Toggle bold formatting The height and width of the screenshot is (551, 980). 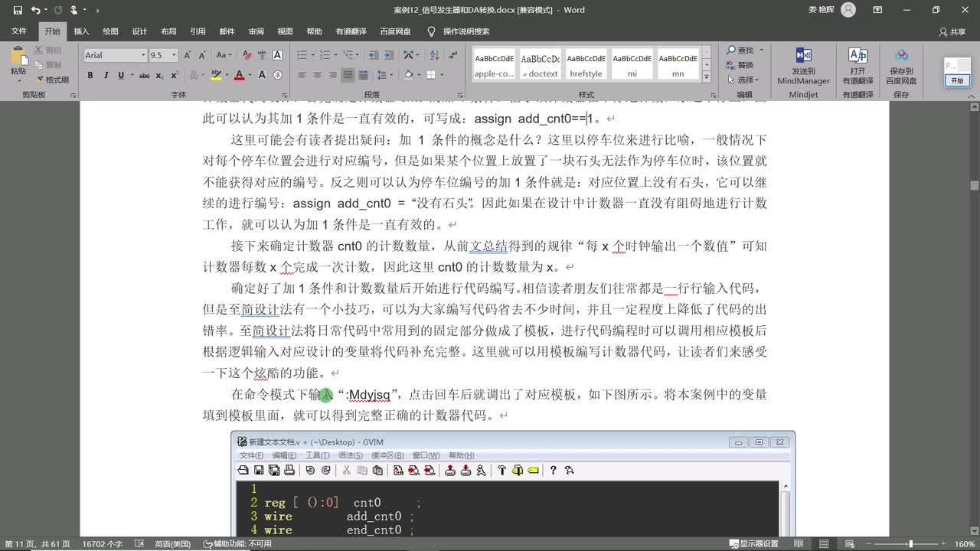[x=90, y=75]
